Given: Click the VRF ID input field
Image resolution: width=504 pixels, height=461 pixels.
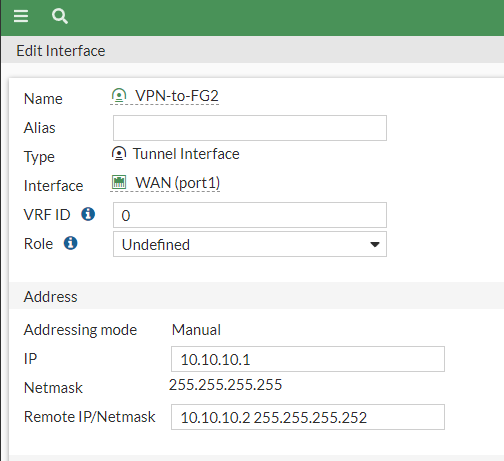Looking at the screenshot, I should point(250,215).
